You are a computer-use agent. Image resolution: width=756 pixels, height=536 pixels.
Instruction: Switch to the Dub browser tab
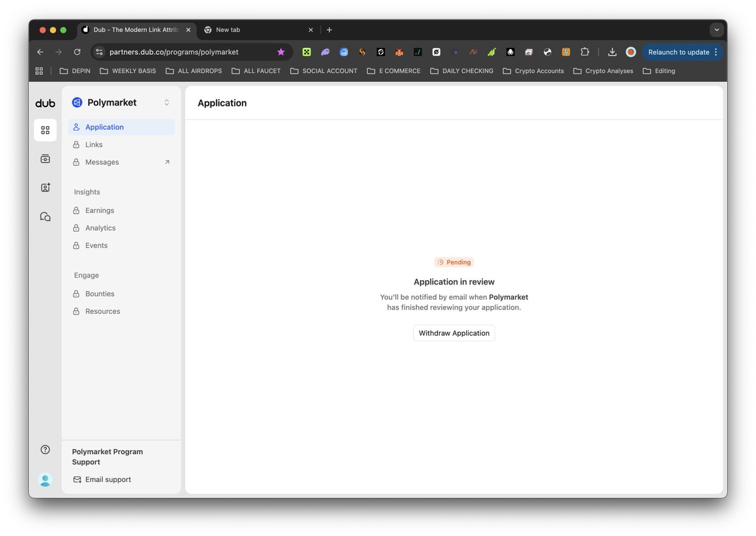(x=135, y=30)
